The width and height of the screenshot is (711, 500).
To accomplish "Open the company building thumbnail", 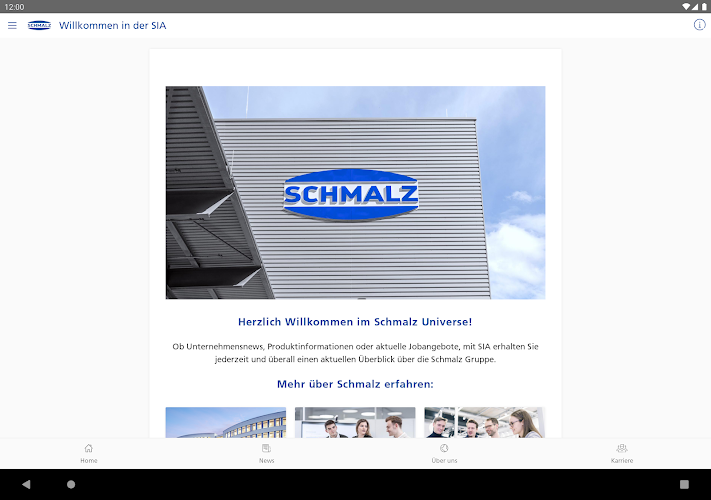I will click(226, 422).
